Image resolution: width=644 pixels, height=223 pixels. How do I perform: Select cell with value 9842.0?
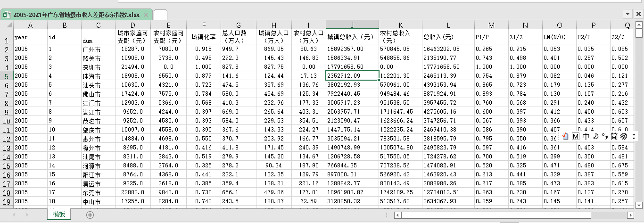point(169,192)
